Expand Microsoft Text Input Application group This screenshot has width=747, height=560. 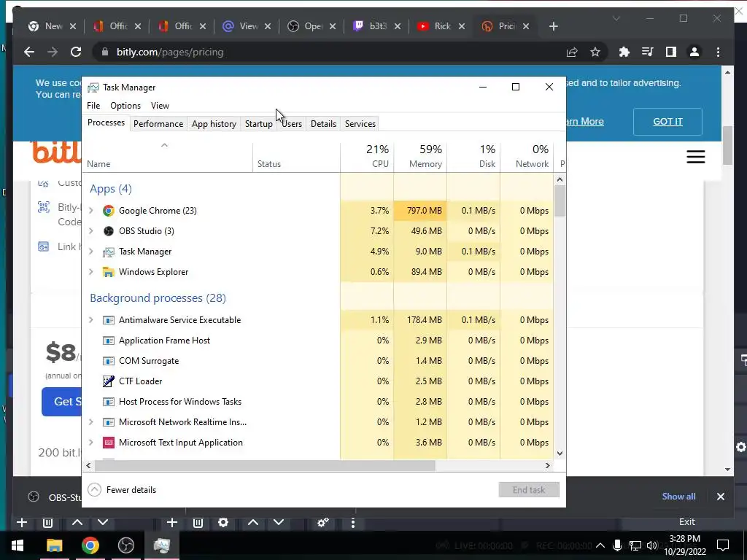(91, 443)
